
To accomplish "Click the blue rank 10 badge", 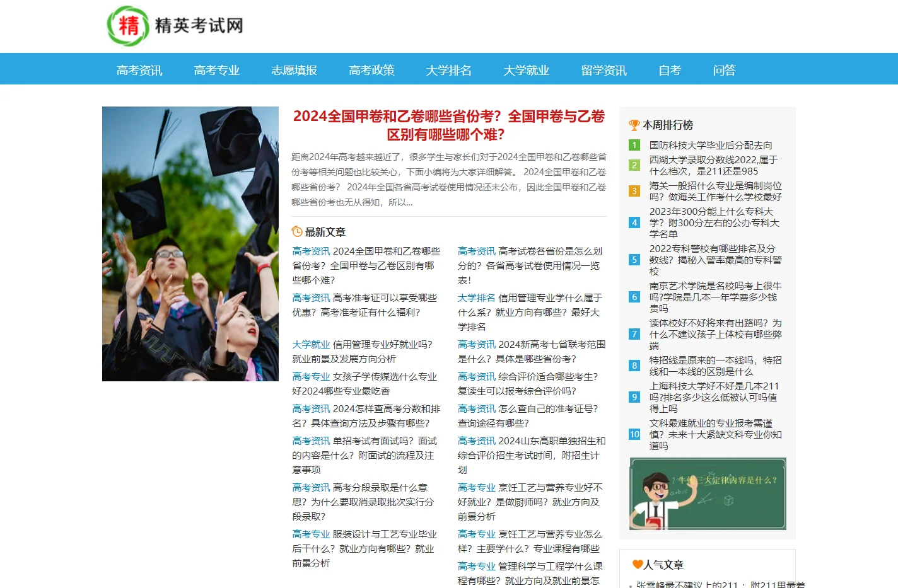I will 634,434.
